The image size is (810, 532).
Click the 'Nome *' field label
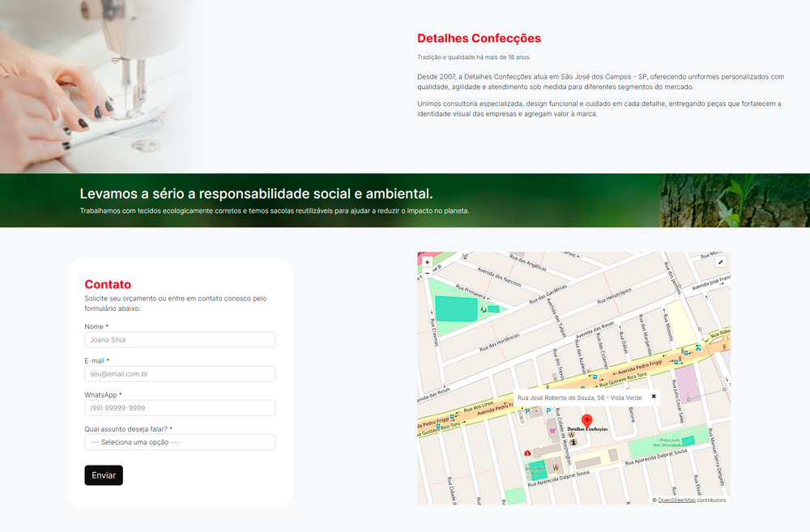[x=96, y=326]
